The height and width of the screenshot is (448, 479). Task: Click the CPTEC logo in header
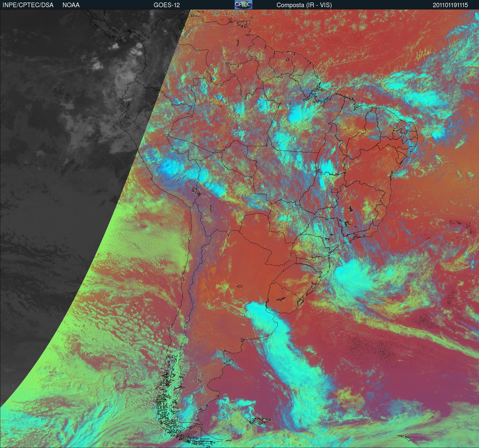243,5
